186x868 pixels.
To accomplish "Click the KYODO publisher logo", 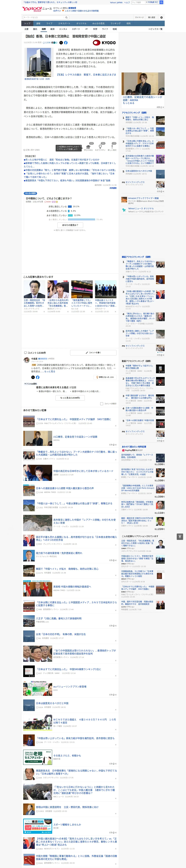I will pos(104,43).
